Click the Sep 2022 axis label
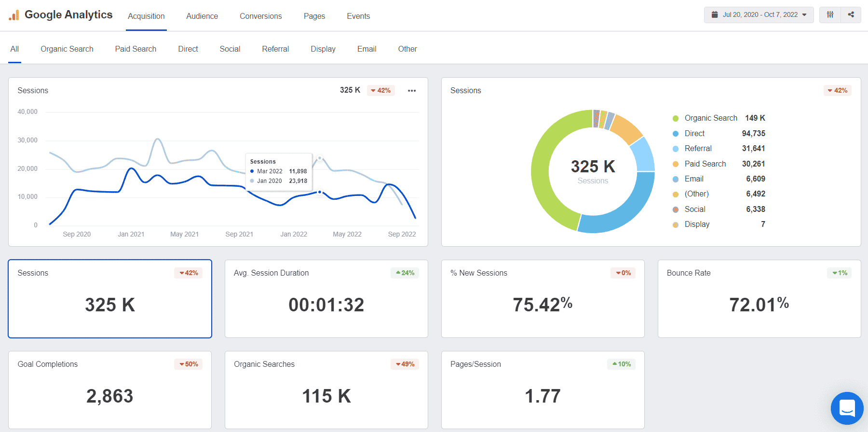The height and width of the screenshot is (432, 868). (402, 234)
